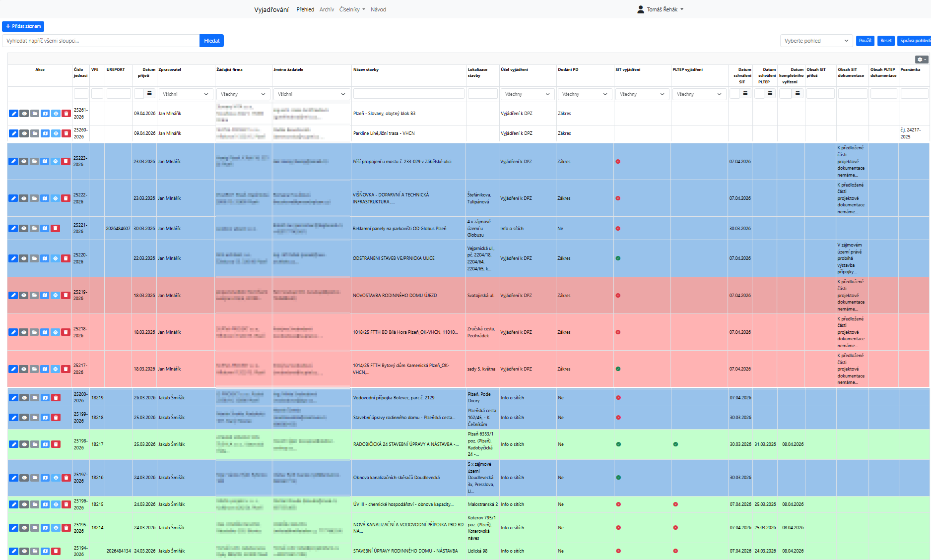Screen dimensions: 931x560
Task: Focus the Číslo jednací filter input
Action: tap(81, 94)
